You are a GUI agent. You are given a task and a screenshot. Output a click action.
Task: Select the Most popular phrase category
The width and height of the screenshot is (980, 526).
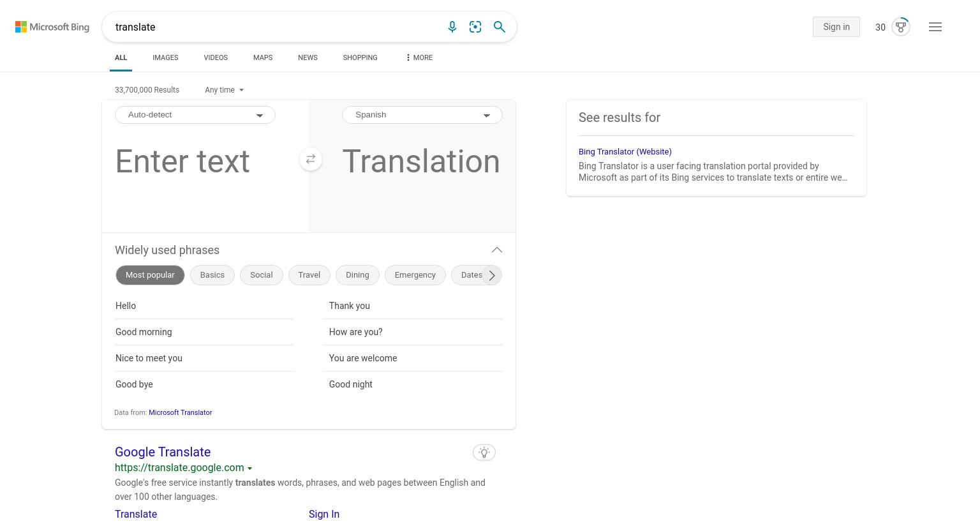tap(150, 275)
